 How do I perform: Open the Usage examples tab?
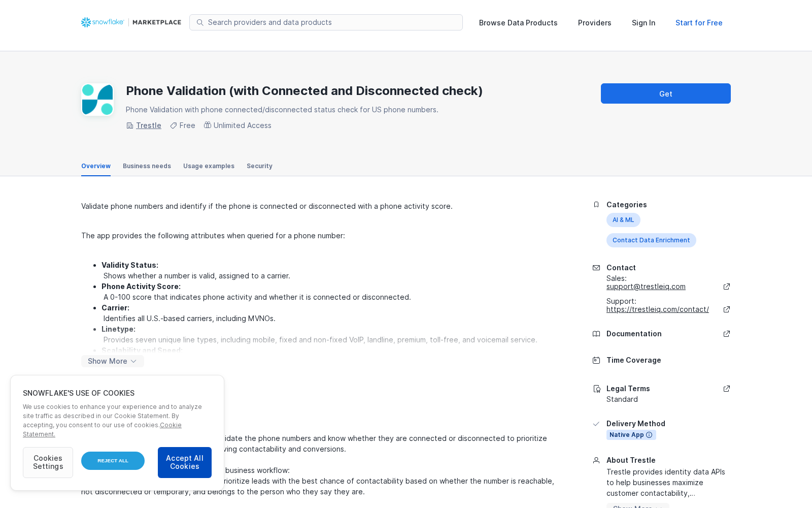pyautogui.click(x=209, y=166)
